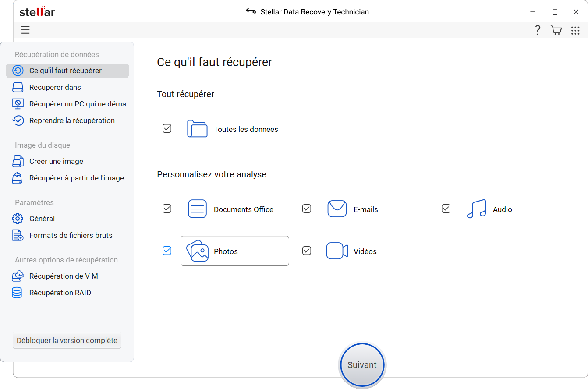The image size is (588, 389).
Task: Click "Débloquer la version complète" button
Action: tap(67, 340)
